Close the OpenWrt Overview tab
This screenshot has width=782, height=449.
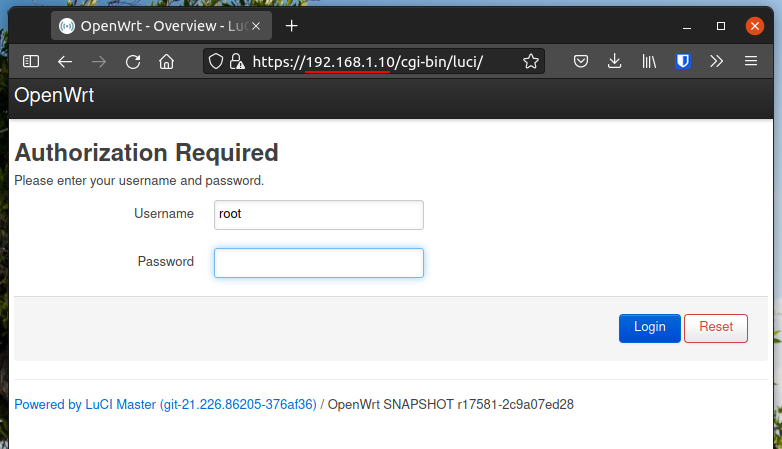point(256,25)
